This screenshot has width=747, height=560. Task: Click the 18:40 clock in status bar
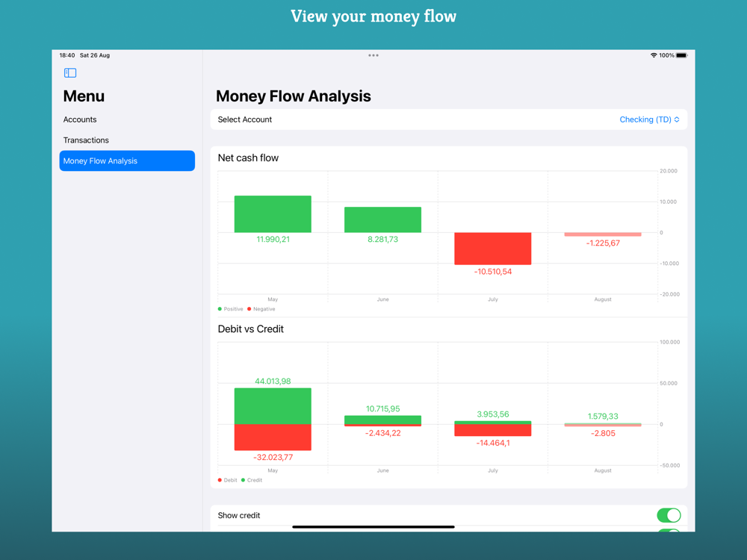tap(66, 55)
